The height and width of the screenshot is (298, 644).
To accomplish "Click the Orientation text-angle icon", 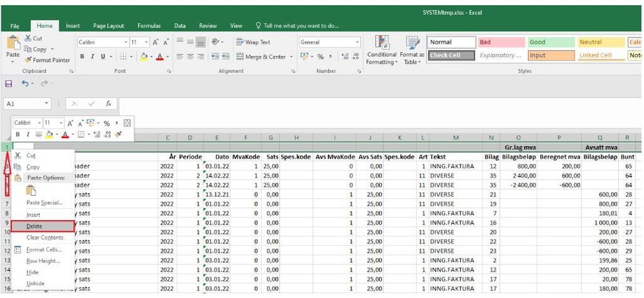I will click(215, 42).
